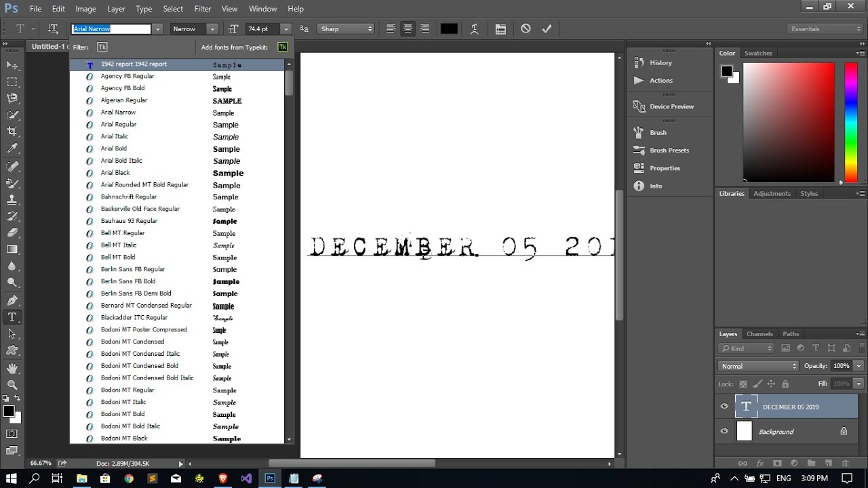Open the Essentials workspace dropdown
The image size is (868, 488).
[x=826, y=29]
